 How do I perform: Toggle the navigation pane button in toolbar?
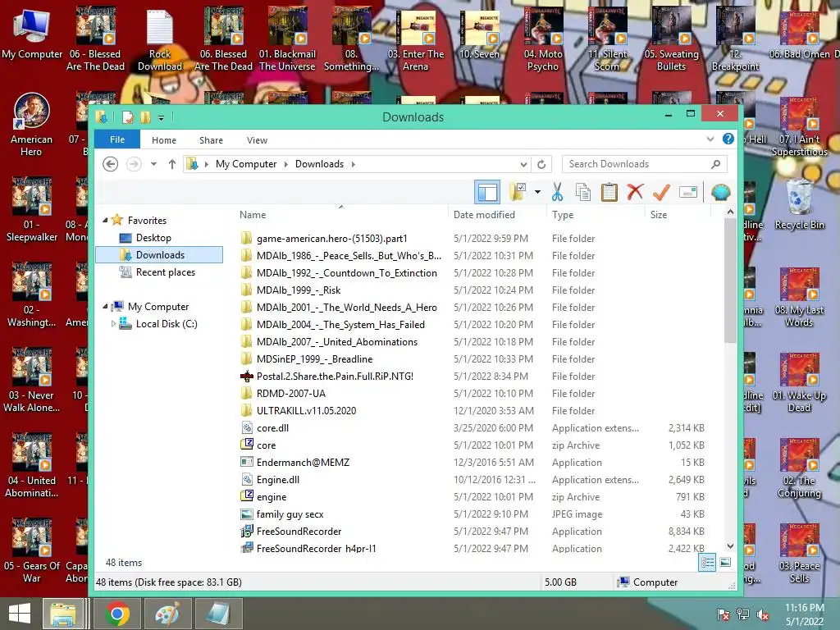pyautogui.click(x=487, y=192)
